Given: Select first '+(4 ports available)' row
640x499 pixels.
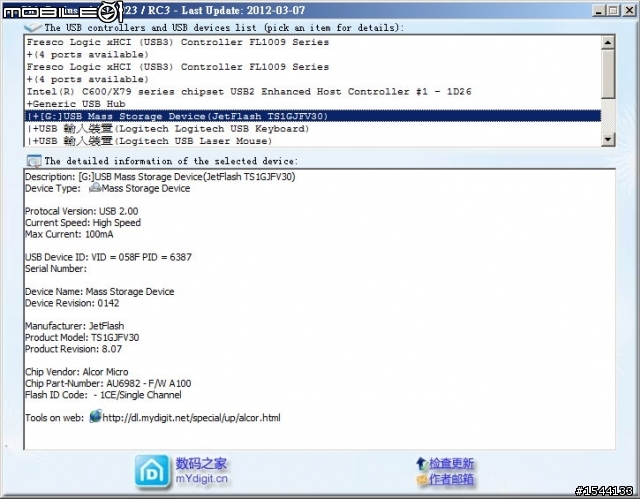Looking at the screenshot, I should tap(312, 54).
